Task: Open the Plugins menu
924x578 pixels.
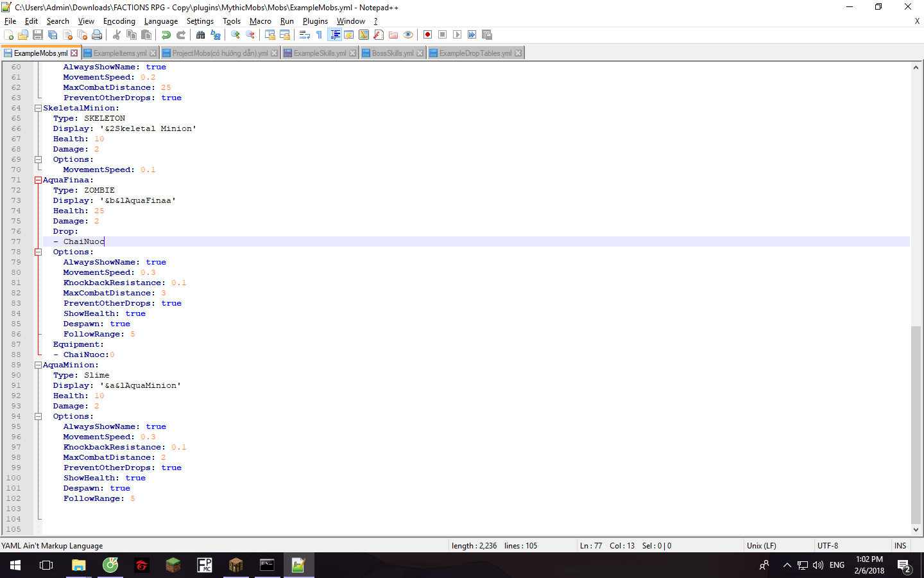Action: point(315,21)
